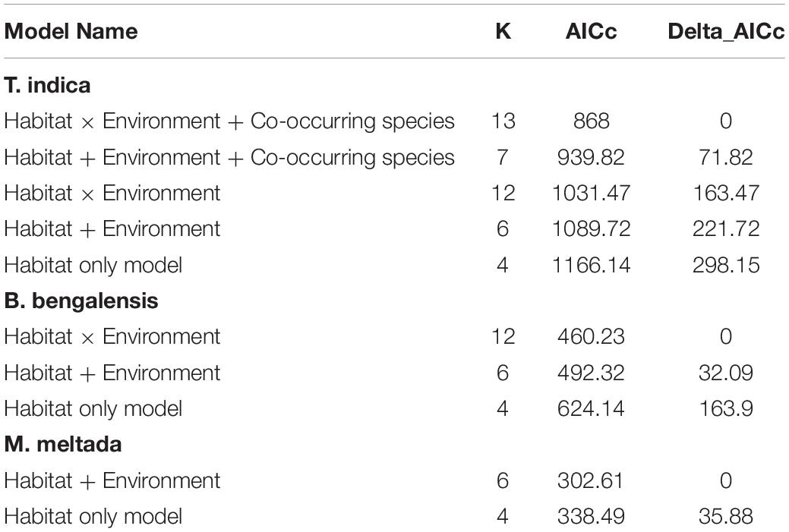Click the AICc value 338.49
789x532 pixels.
pyautogui.click(x=592, y=516)
